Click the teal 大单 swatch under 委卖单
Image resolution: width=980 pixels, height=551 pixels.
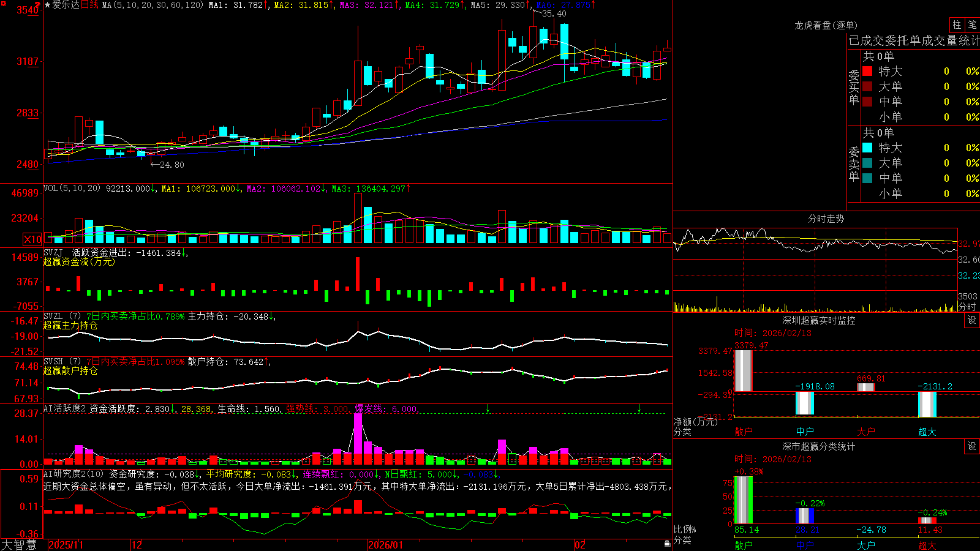[x=867, y=163]
